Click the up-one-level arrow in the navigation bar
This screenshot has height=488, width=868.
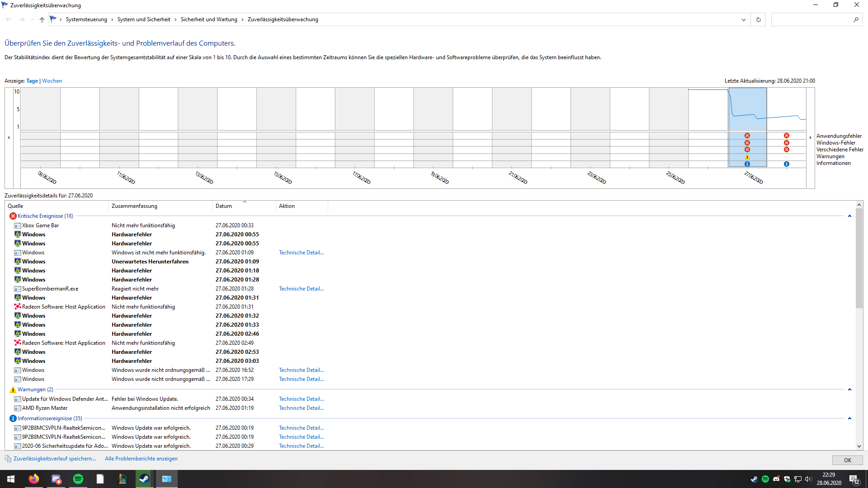pyautogui.click(x=42, y=19)
